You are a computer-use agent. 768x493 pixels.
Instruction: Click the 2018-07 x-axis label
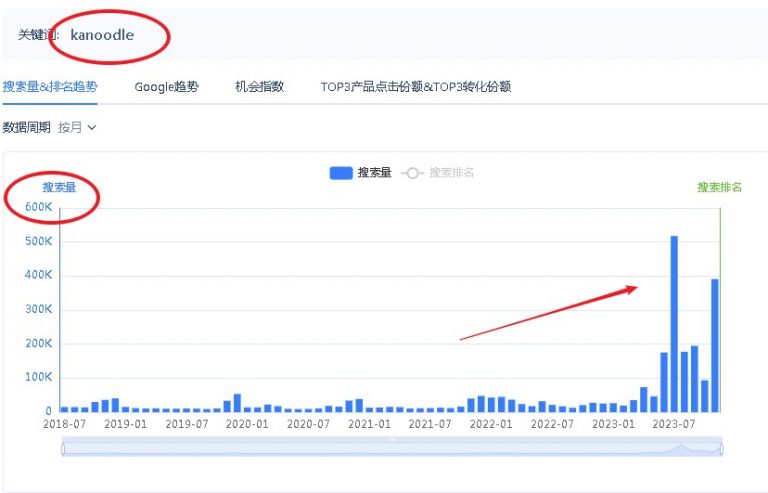64,424
